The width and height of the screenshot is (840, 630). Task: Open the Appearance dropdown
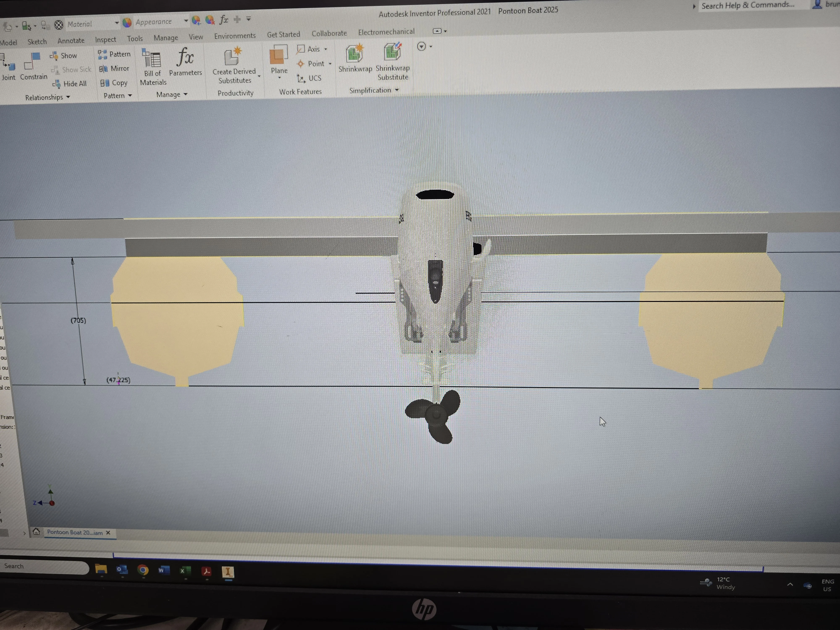pyautogui.click(x=186, y=21)
